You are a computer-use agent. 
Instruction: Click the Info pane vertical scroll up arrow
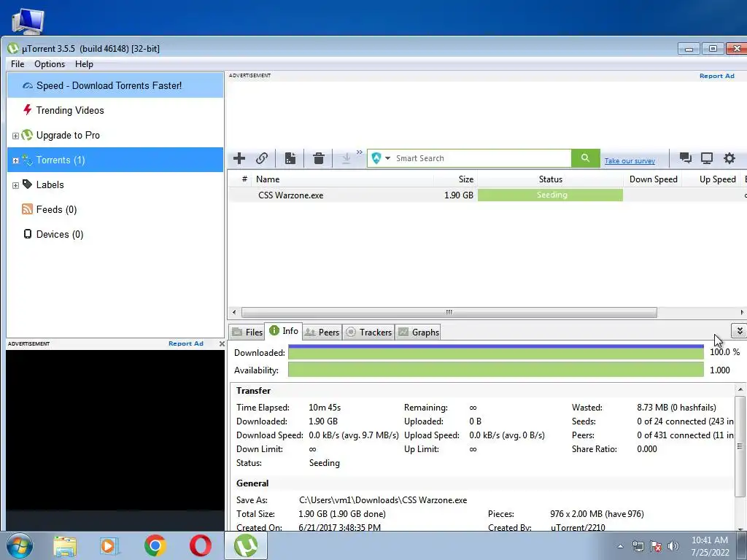click(740, 389)
